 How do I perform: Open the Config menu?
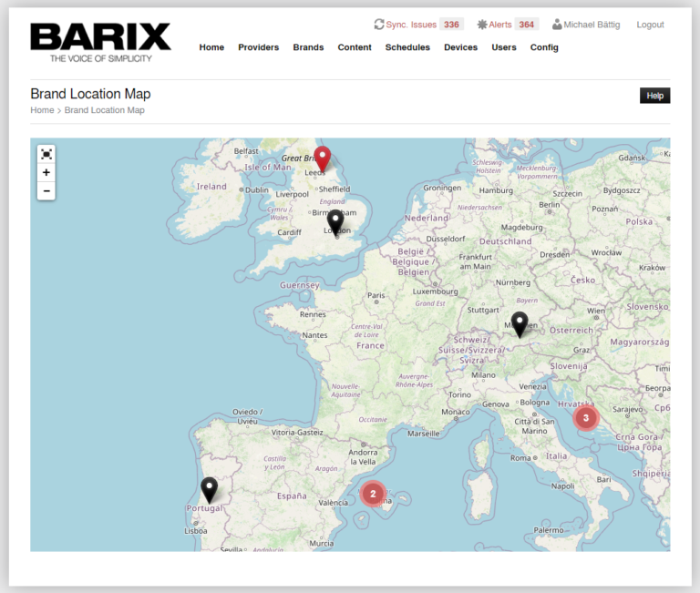544,47
